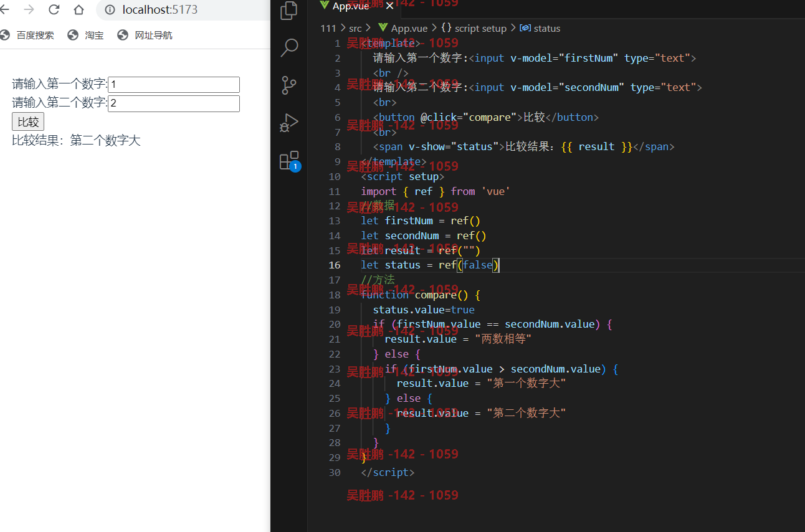Click the 比较结果 result text
The image size is (805, 532).
[77, 141]
